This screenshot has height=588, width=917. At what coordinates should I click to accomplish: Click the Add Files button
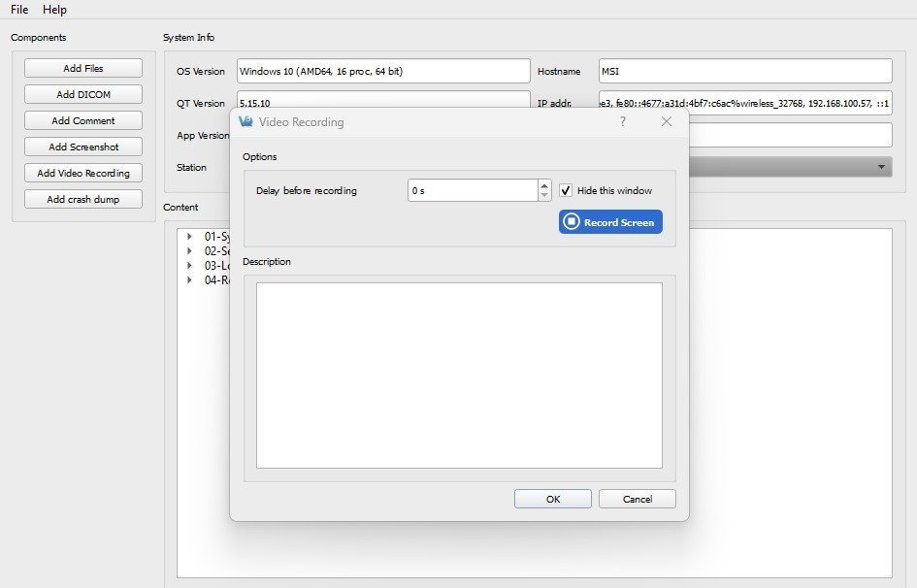click(x=82, y=67)
